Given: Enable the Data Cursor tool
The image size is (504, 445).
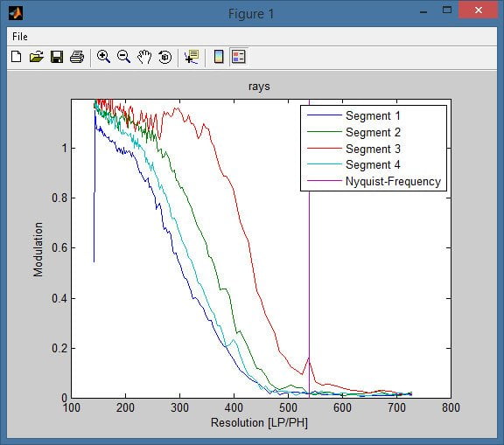Looking at the screenshot, I should click(x=192, y=57).
